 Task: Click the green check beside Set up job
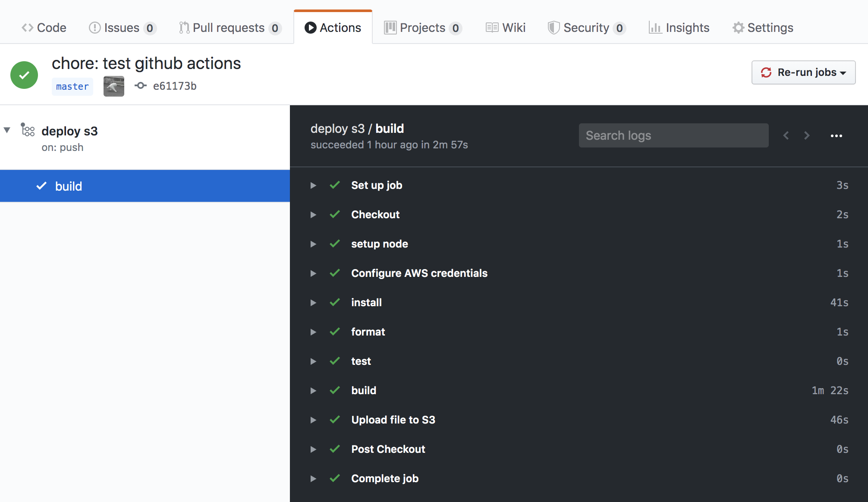click(335, 185)
